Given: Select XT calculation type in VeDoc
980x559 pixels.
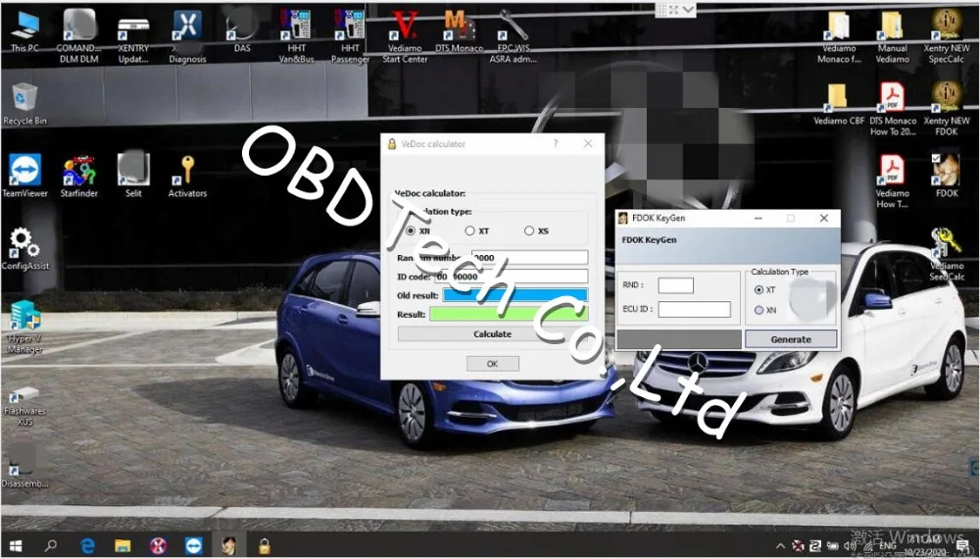Looking at the screenshot, I should (470, 230).
